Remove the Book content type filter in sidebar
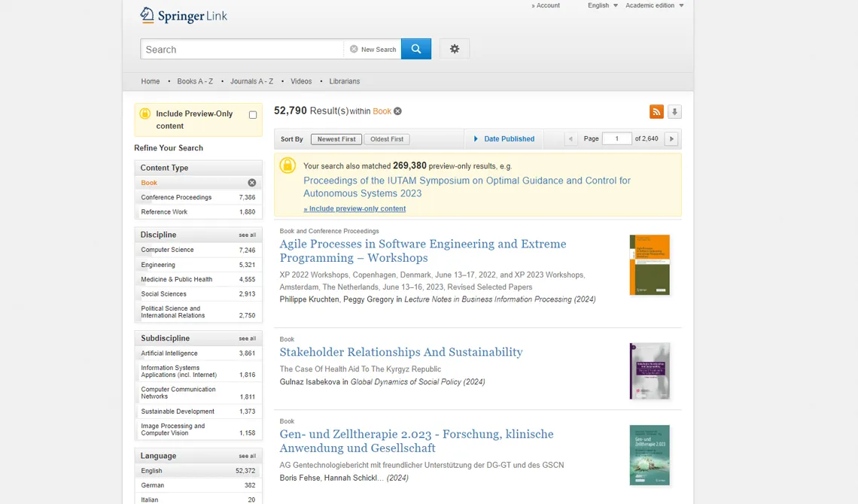The height and width of the screenshot is (504, 858). pos(251,183)
